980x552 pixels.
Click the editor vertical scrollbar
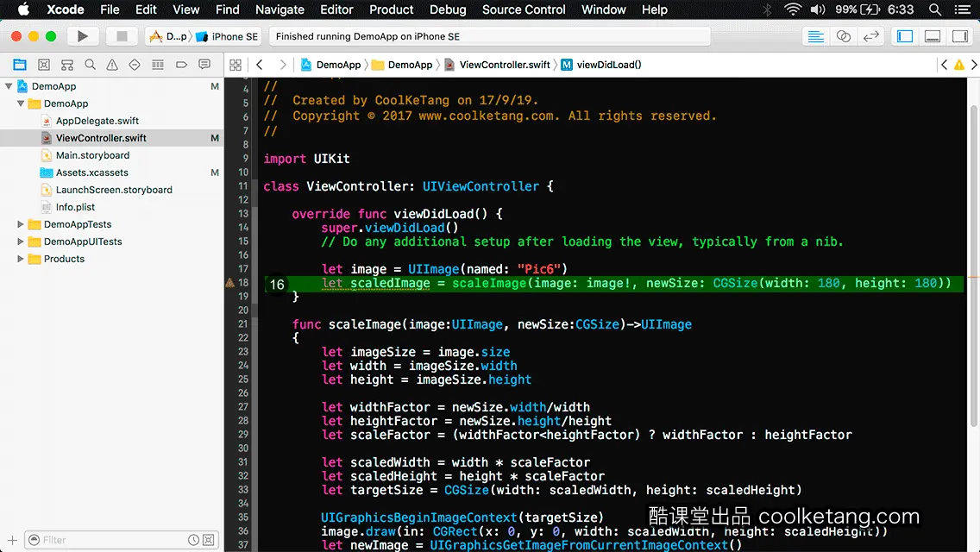click(x=974, y=266)
